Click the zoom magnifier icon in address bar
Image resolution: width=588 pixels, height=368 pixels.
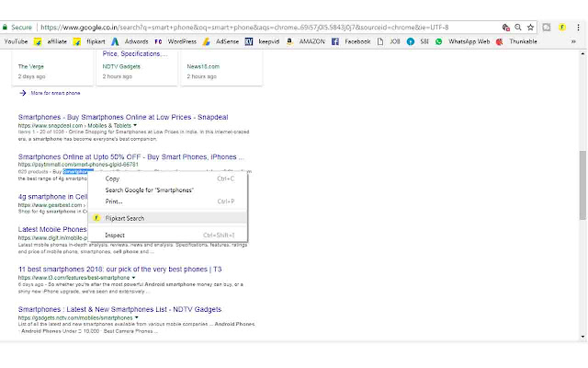click(x=518, y=28)
